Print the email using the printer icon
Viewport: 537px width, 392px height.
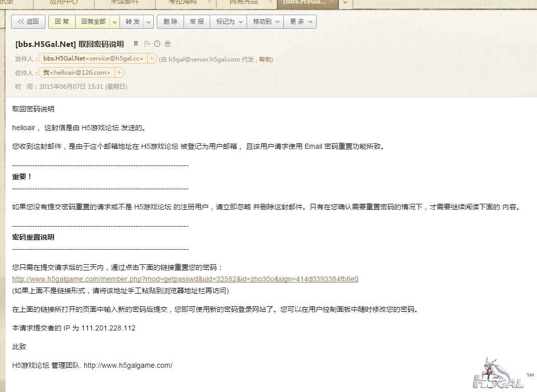167,44
